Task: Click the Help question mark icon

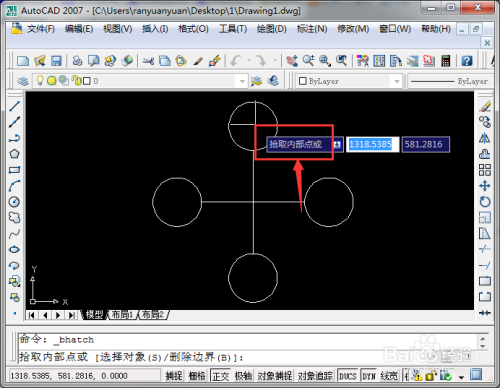Action: coord(467,61)
